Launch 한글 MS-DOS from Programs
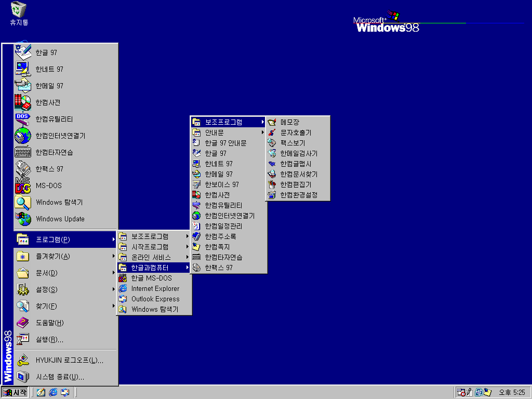532x399 pixels. (x=154, y=278)
